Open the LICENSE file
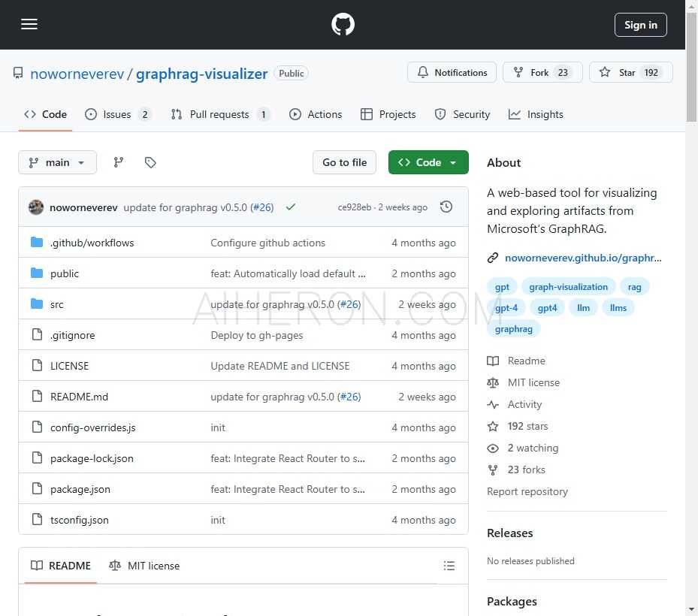The image size is (698, 616). point(69,366)
